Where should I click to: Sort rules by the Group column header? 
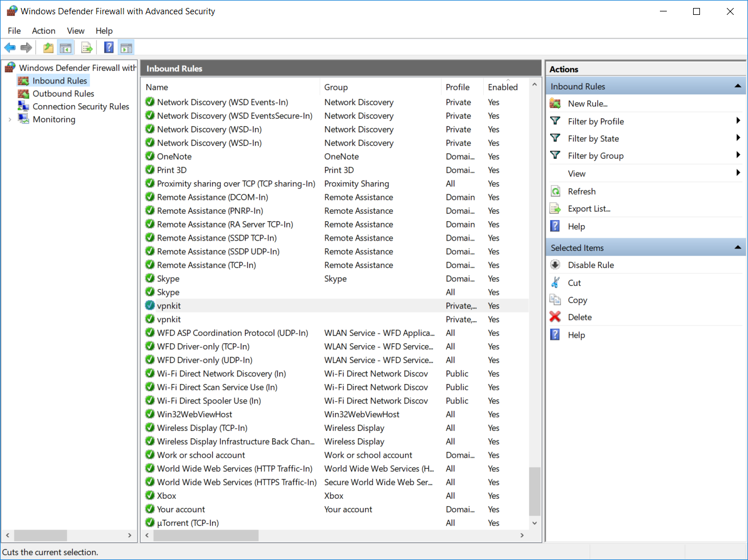point(336,87)
